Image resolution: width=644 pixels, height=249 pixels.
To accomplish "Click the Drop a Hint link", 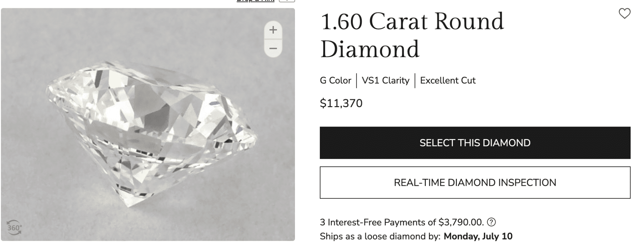I will [x=255, y=1].
